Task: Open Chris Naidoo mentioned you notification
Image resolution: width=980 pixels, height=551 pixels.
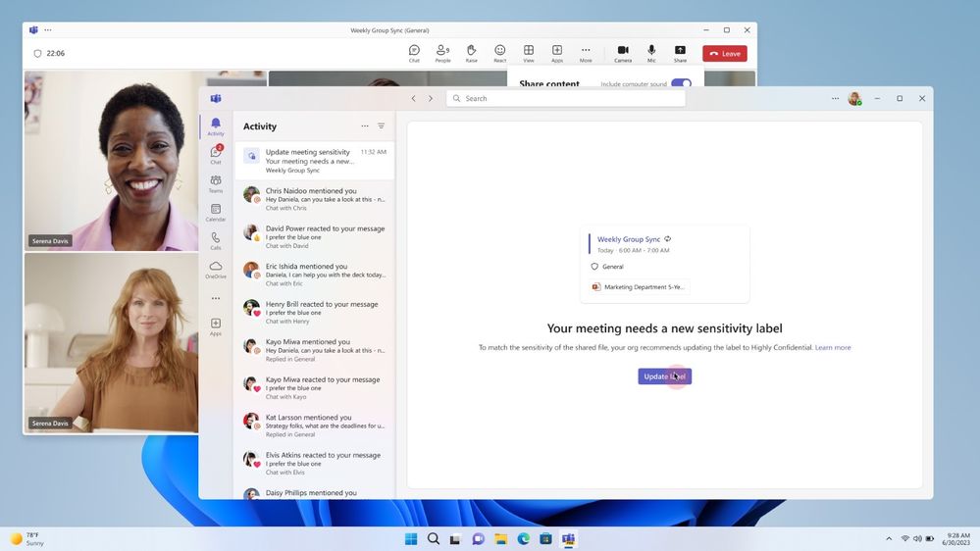Action: click(x=315, y=199)
